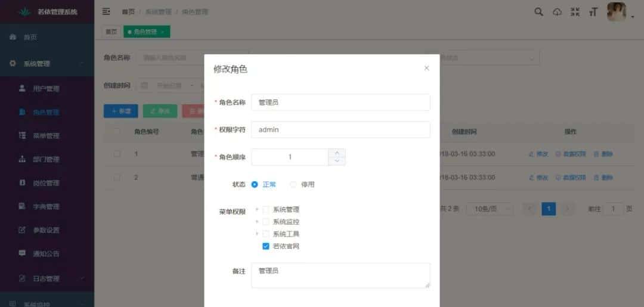644x307 pixels.
Task: Toggle the select-all checkbox in table header
Action: [x=117, y=131]
